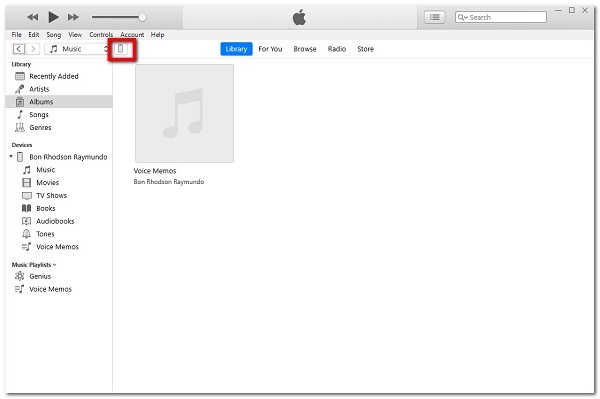Image resolution: width=600 pixels, height=399 pixels.
Task: Open the Controls menu
Action: (x=101, y=35)
